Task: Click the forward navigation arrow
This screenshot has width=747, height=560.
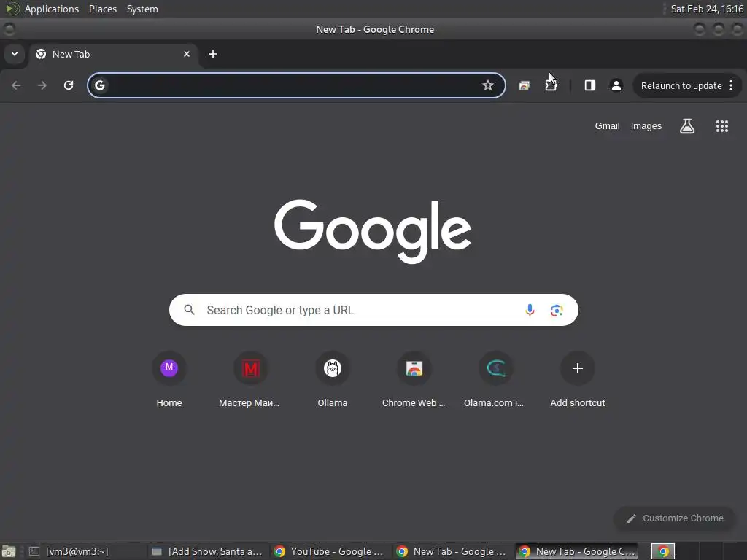Action: (x=42, y=85)
